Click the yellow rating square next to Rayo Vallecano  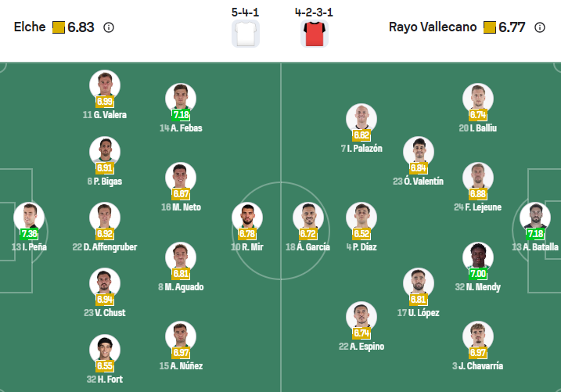(x=490, y=27)
